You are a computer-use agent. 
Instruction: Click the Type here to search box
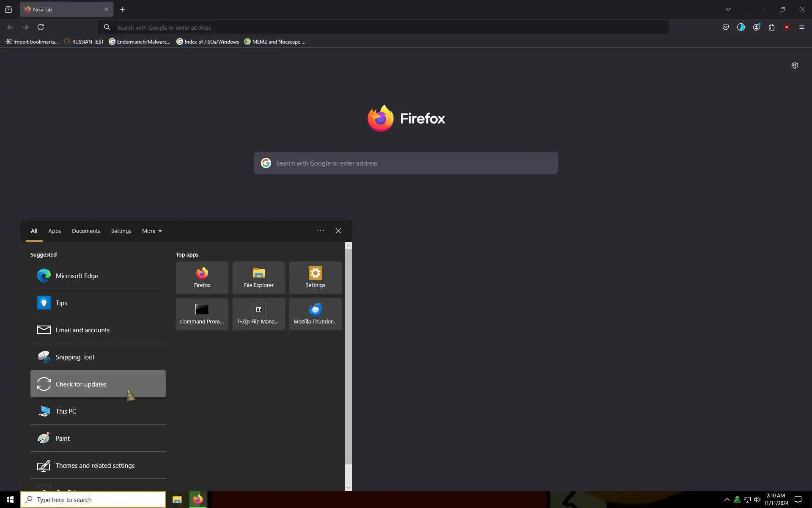(x=93, y=500)
